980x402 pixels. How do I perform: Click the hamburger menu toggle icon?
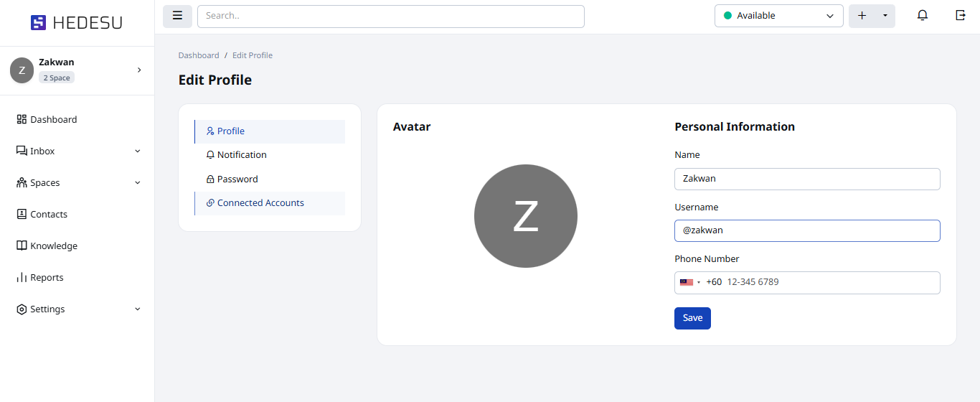tap(177, 16)
